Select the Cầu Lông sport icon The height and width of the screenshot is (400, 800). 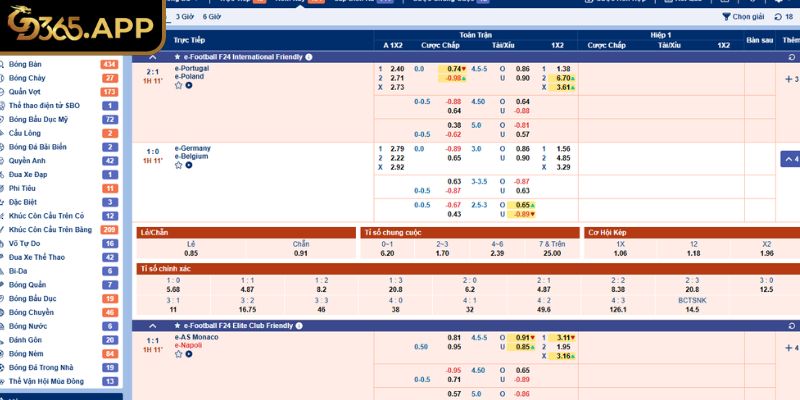click(4, 133)
